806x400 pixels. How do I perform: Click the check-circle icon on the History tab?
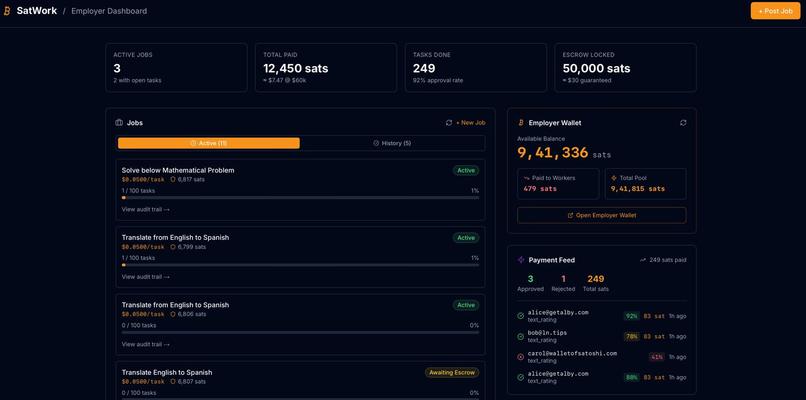[x=376, y=143]
